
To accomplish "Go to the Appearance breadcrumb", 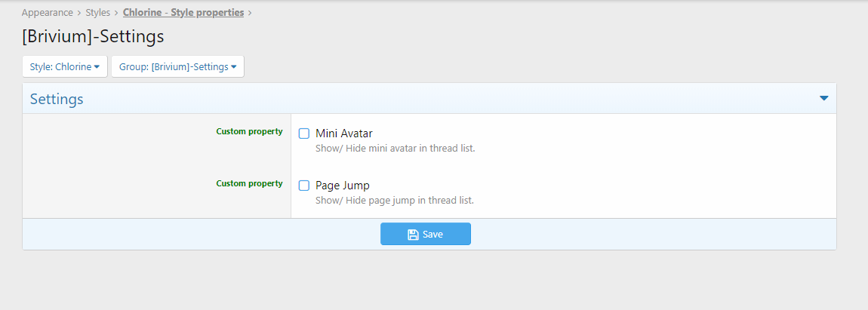I will point(47,13).
